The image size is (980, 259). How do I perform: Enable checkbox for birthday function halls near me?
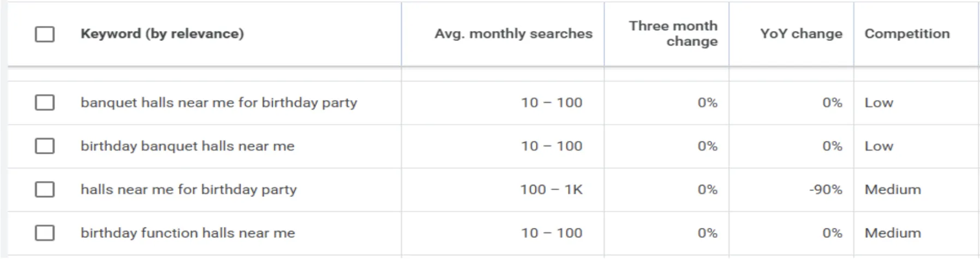point(45,233)
